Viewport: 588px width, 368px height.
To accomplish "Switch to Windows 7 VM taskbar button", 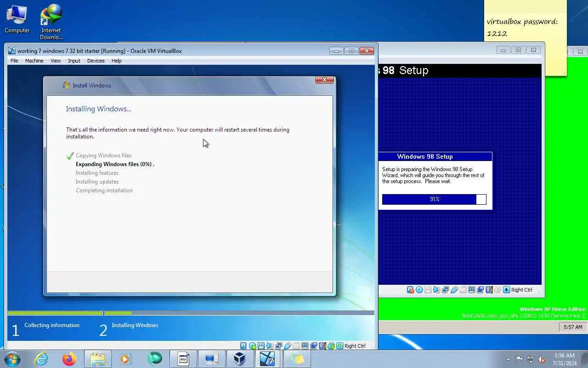I will pyautogui.click(x=268, y=359).
